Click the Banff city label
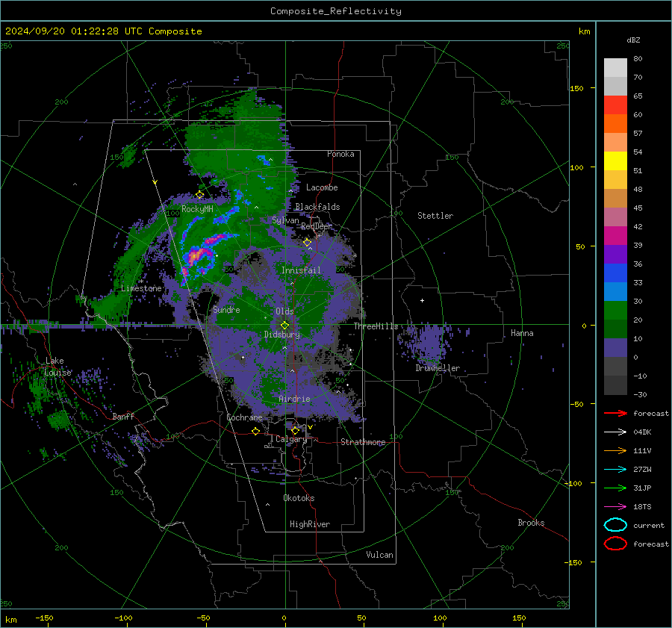 click(123, 417)
